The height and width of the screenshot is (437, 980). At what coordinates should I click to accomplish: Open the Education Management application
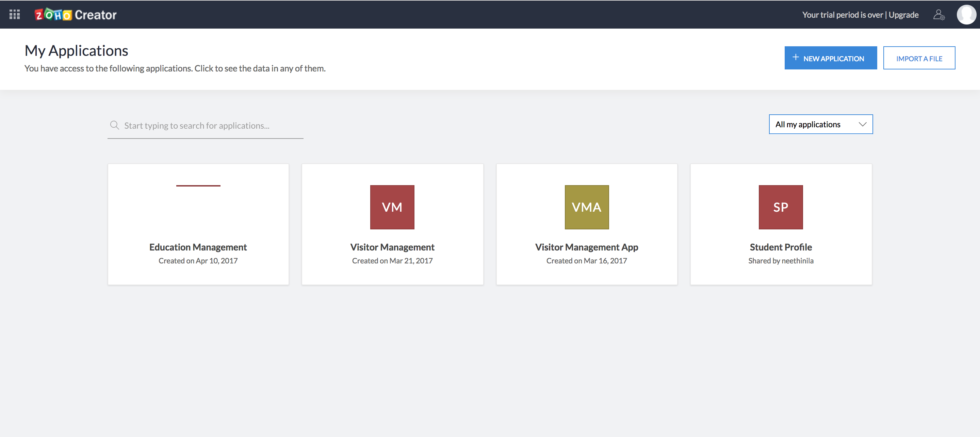pyautogui.click(x=198, y=224)
